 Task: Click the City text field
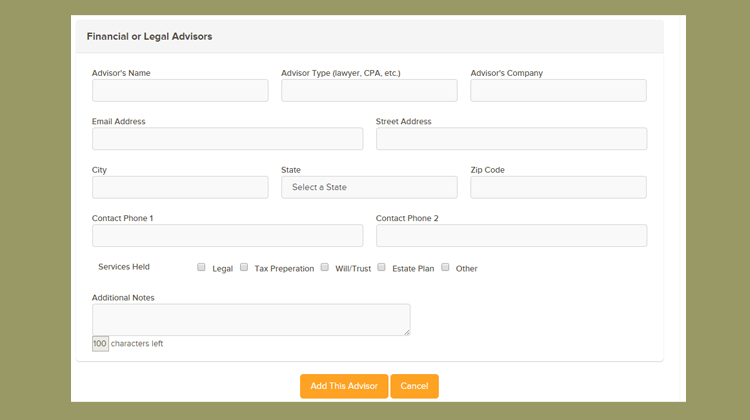pyautogui.click(x=180, y=187)
